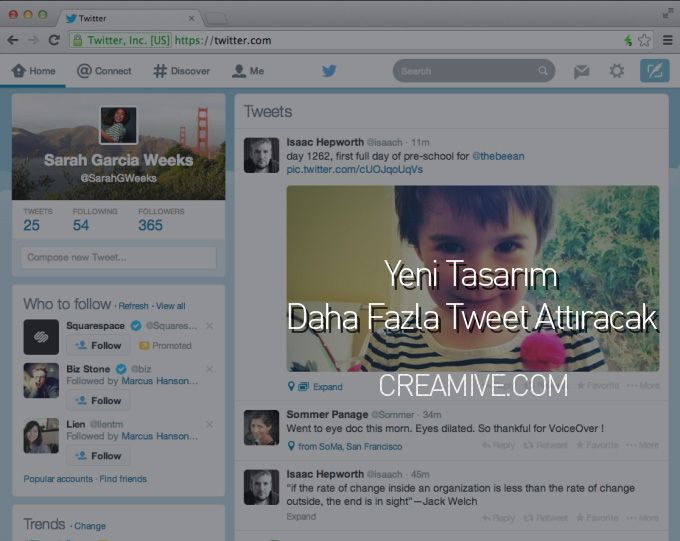The image size is (680, 541).
Task: Click the Twitter bird logo in navbar
Action: (x=329, y=71)
